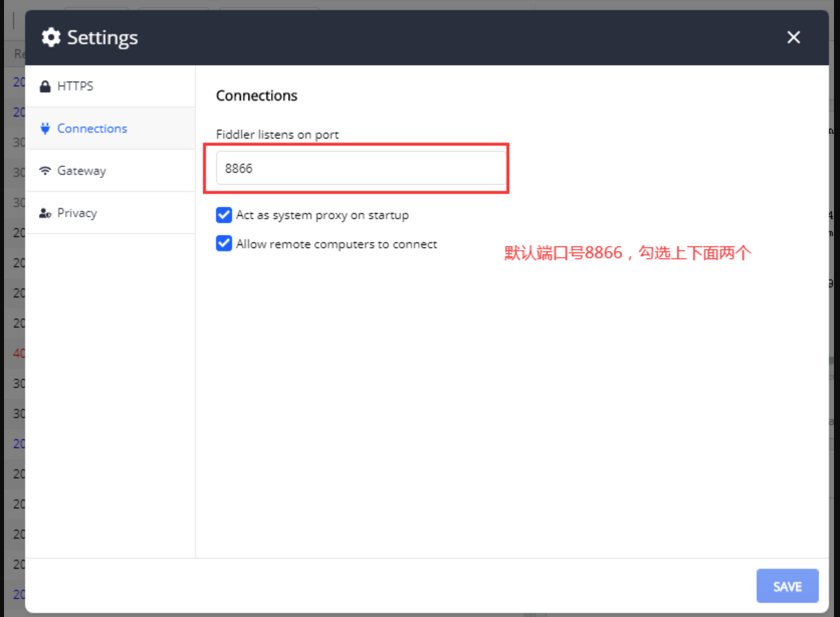Image resolution: width=840 pixels, height=617 pixels.
Task: Focus the Fiddler listens on port field
Action: pos(361,168)
